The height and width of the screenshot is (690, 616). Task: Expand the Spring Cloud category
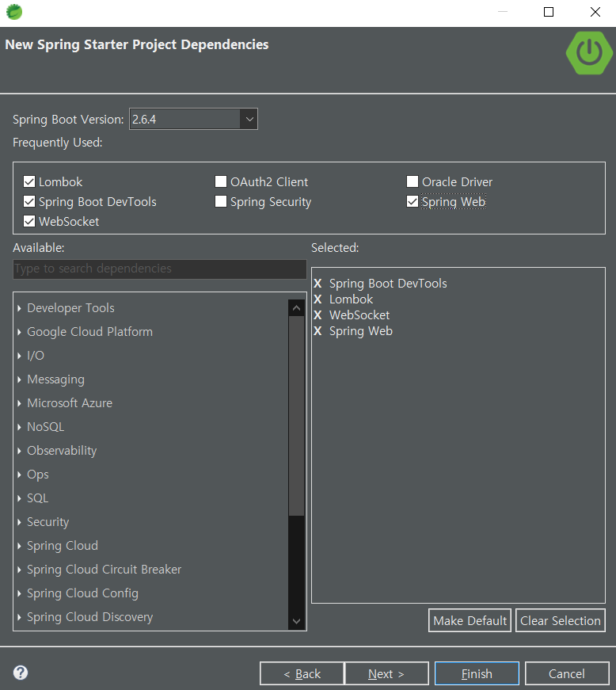(19, 546)
